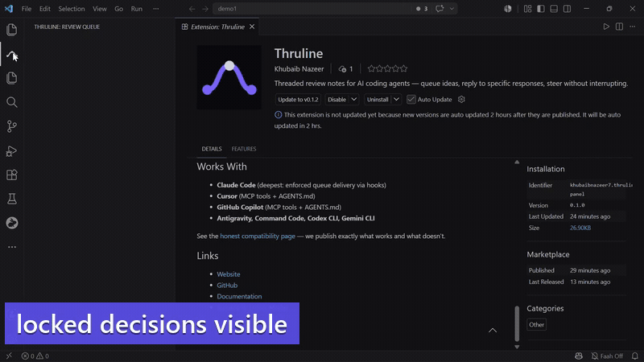Image resolution: width=644 pixels, height=362 pixels.
Task: Click the 26.90KB size link
Action: tap(580, 228)
